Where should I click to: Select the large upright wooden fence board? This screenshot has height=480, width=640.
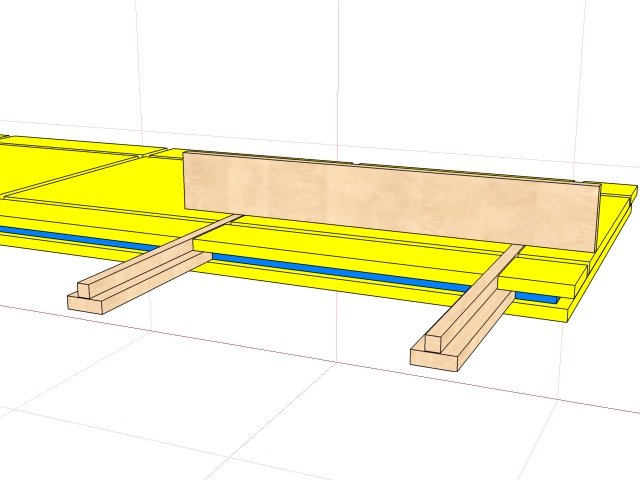coord(392,201)
